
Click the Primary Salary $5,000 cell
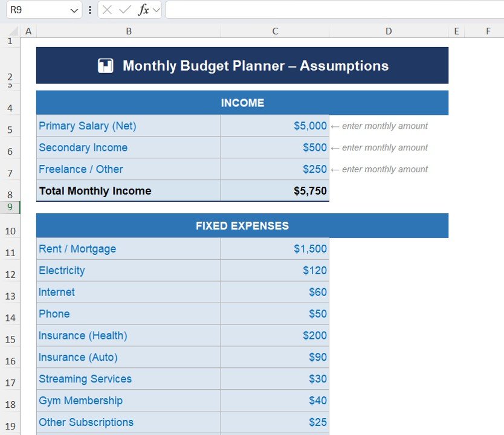pyautogui.click(x=275, y=126)
